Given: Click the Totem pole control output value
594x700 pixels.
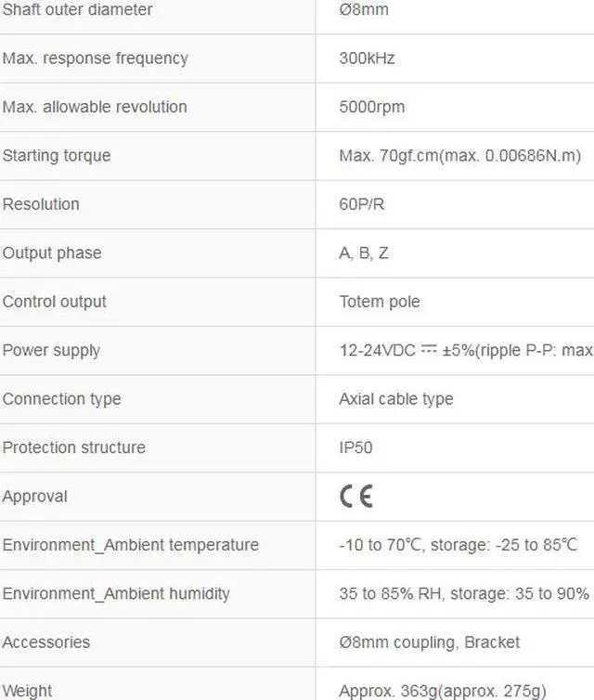Looking at the screenshot, I should pos(379,302).
